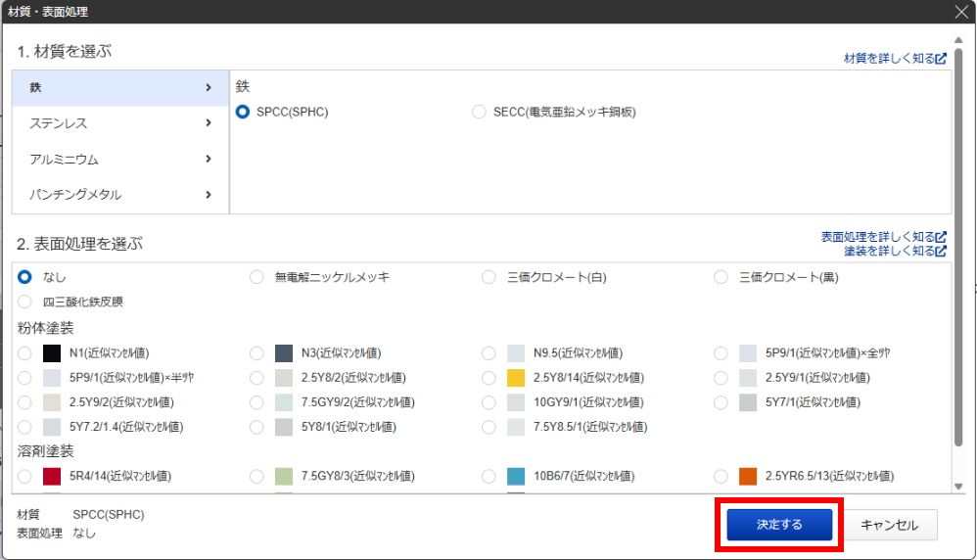Viewport: 977px width, 560px height.
Task: Select 10GY9/1 radio button
Action: point(489,403)
